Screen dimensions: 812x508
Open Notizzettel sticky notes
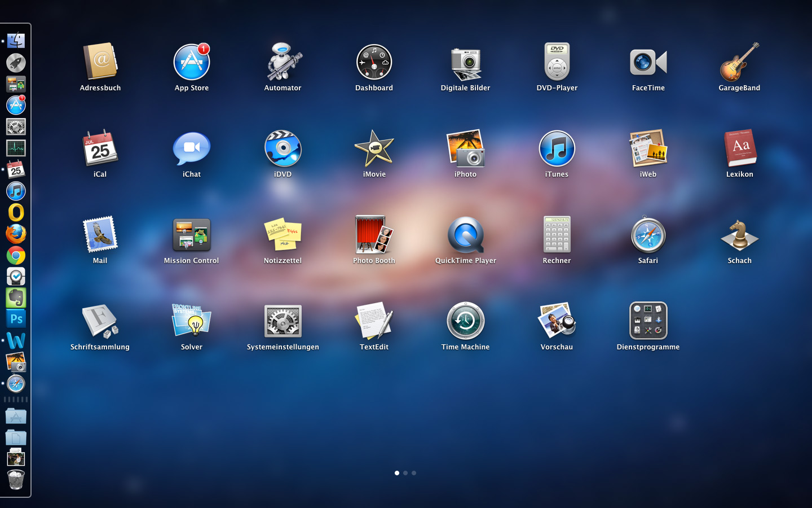tap(283, 235)
